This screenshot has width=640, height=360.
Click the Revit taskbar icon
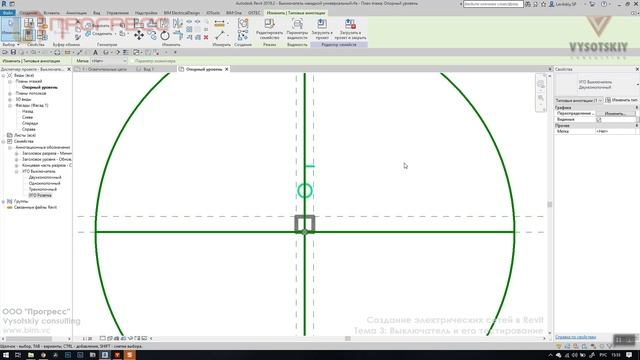pos(105,355)
